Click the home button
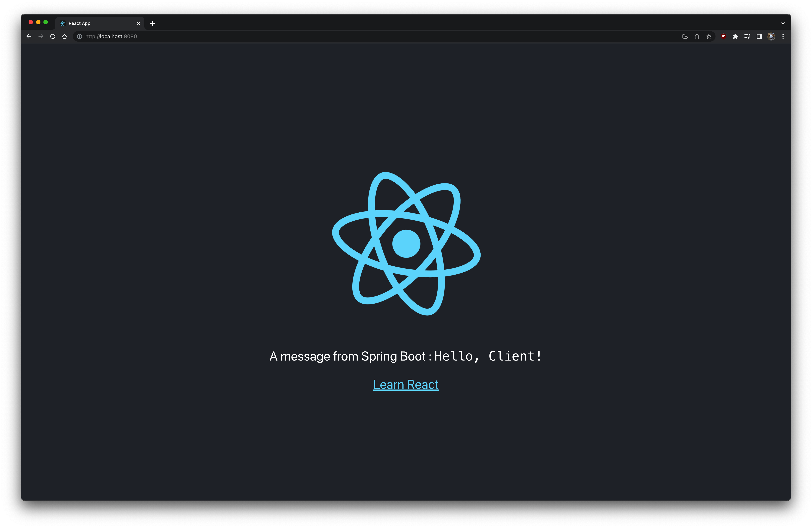 (x=65, y=37)
